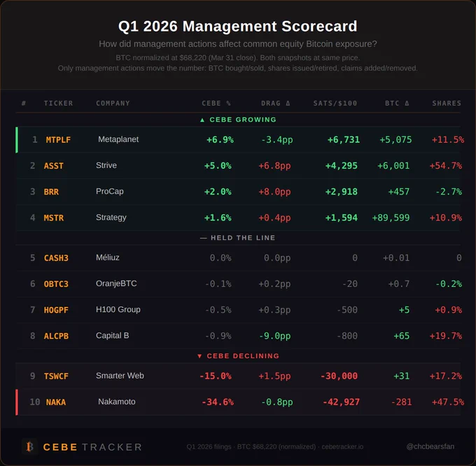Select the NAKA ticker
This screenshot has width=476, height=466.
click(56, 402)
